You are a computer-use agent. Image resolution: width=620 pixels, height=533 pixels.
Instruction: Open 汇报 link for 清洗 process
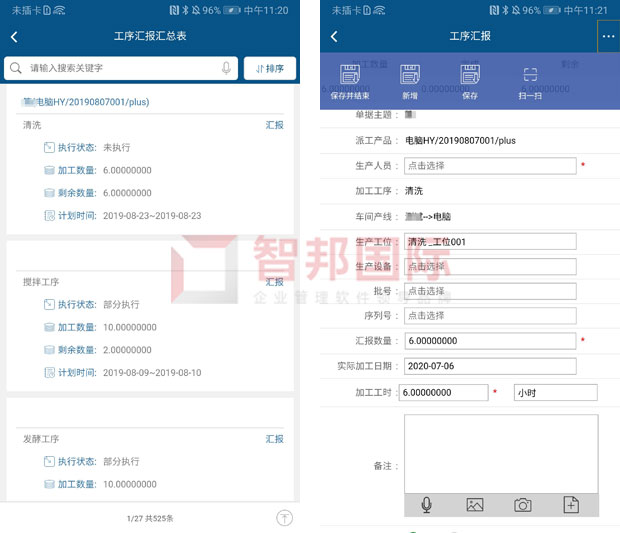[274, 125]
